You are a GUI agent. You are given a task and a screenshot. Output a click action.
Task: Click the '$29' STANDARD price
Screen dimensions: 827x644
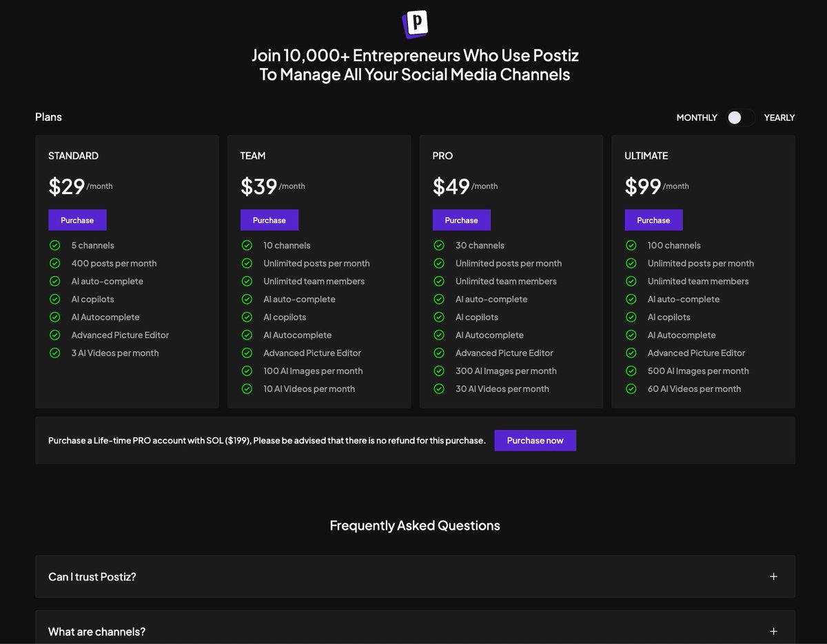point(67,187)
